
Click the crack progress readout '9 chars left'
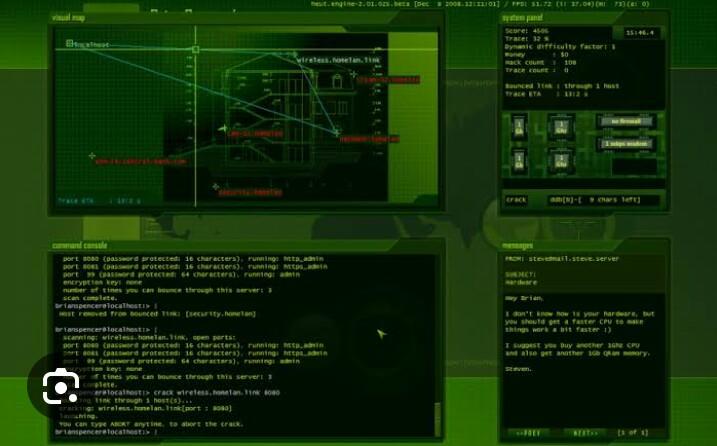[x=604, y=200]
